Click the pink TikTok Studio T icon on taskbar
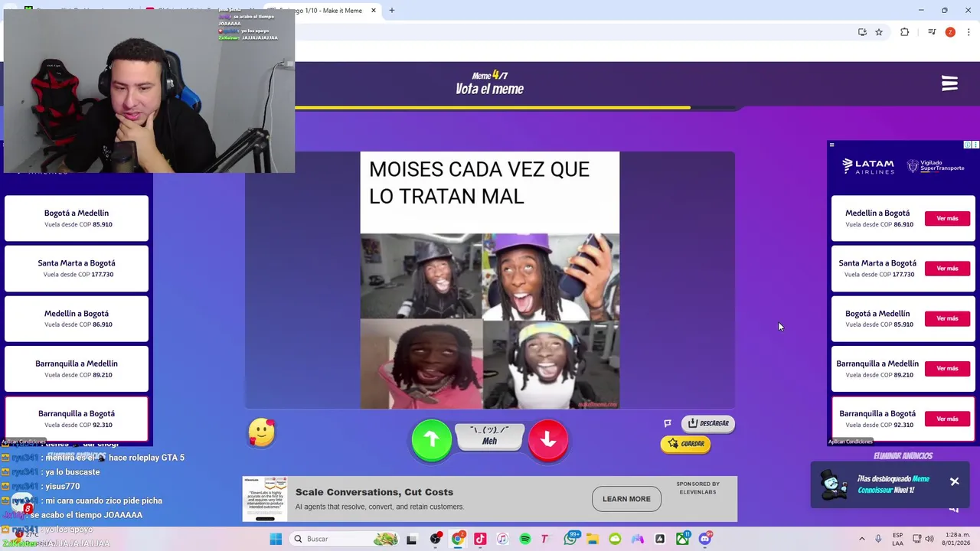980x551 pixels. click(545, 539)
